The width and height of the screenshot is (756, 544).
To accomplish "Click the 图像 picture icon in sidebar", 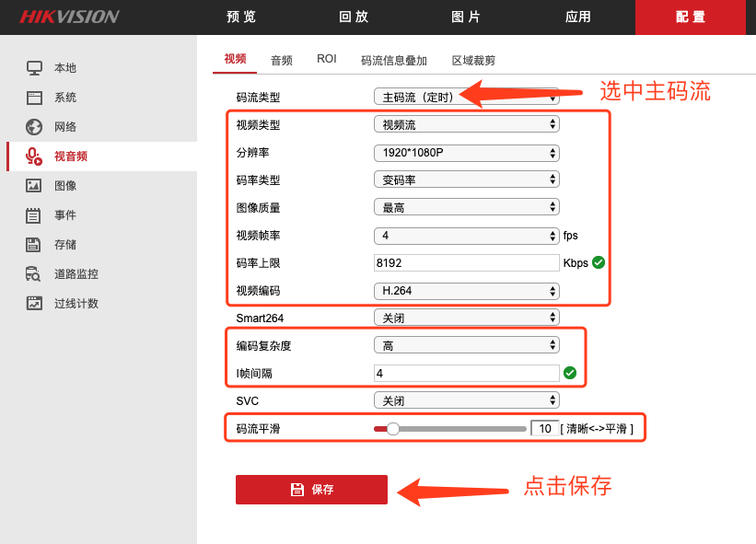I will click(x=34, y=186).
